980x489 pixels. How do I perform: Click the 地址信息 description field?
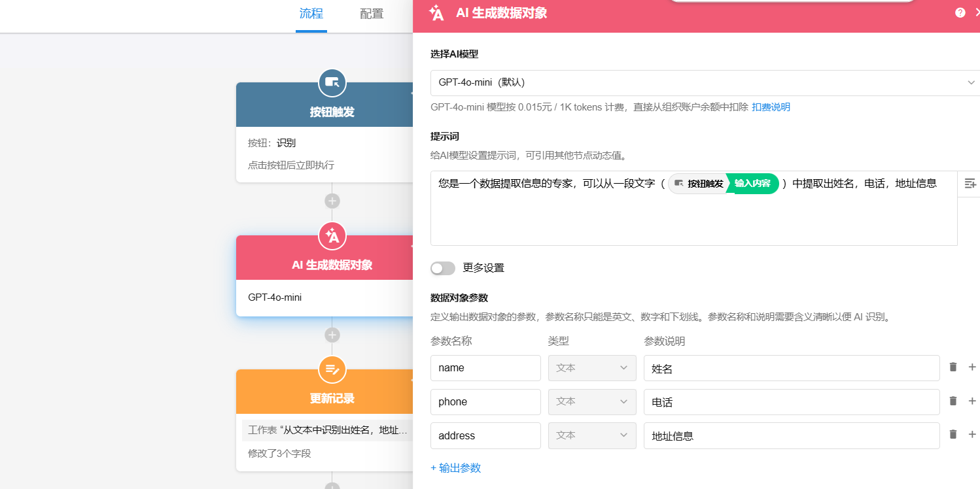792,436
